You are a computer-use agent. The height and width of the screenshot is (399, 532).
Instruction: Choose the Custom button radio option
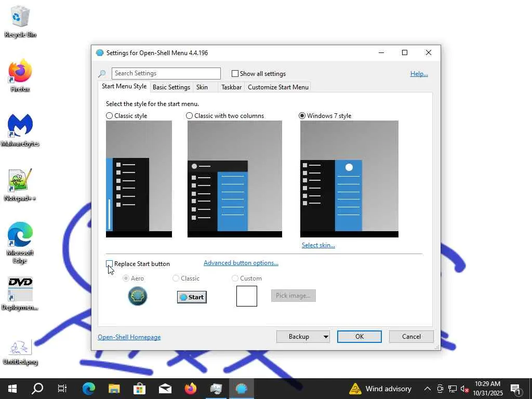click(x=235, y=278)
